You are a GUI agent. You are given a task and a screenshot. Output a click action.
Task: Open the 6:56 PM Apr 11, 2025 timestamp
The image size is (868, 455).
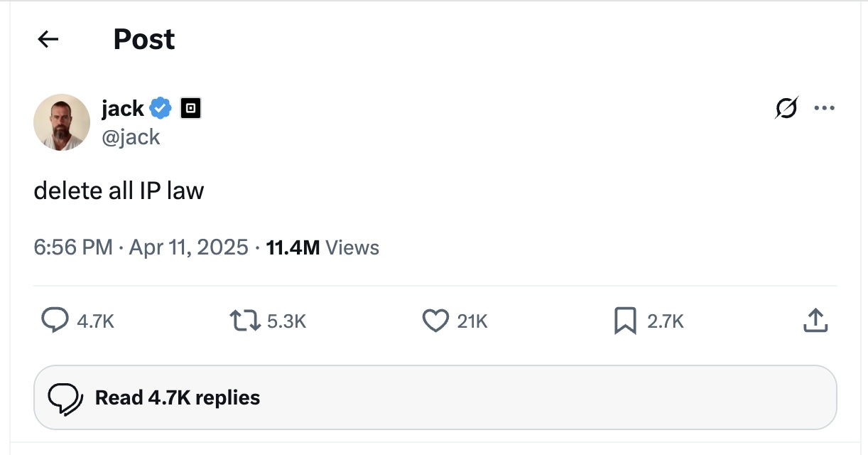(x=141, y=247)
